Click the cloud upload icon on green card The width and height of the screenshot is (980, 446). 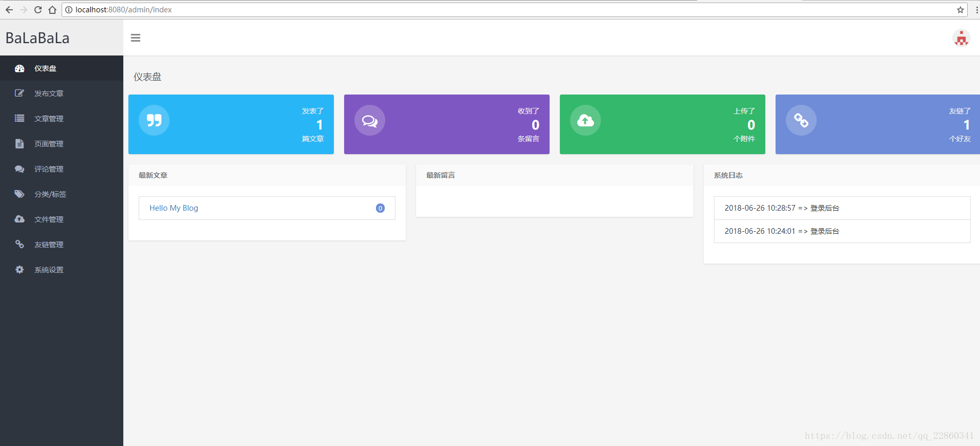[586, 120]
